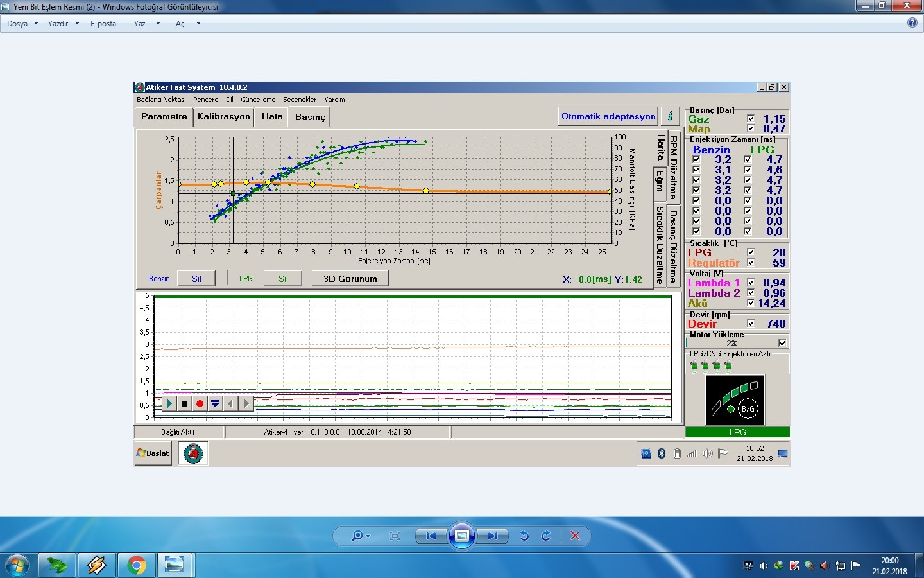Open the Yardım menu
The width and height of the screenshot is (924, 578).
point(334,100)
